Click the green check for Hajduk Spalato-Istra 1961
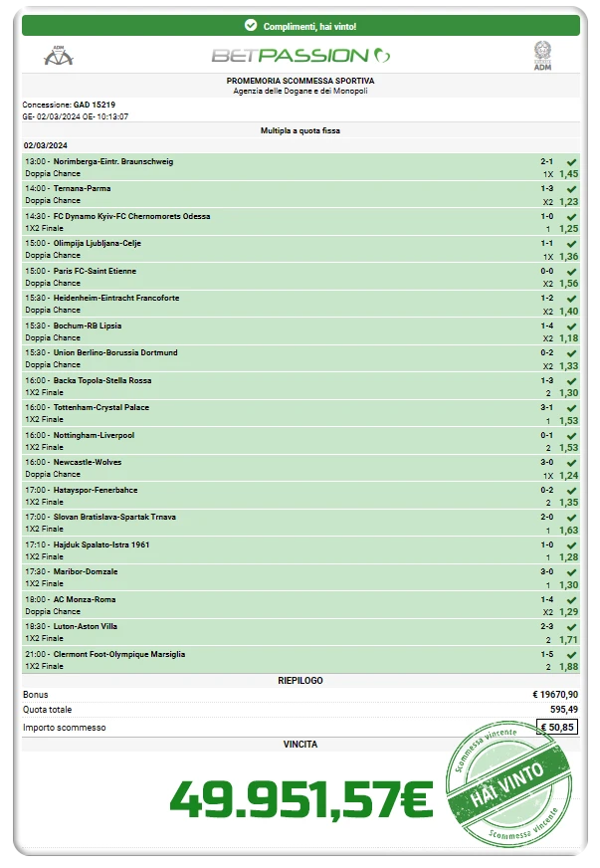The image size is (600, 868). coord(572,545)
